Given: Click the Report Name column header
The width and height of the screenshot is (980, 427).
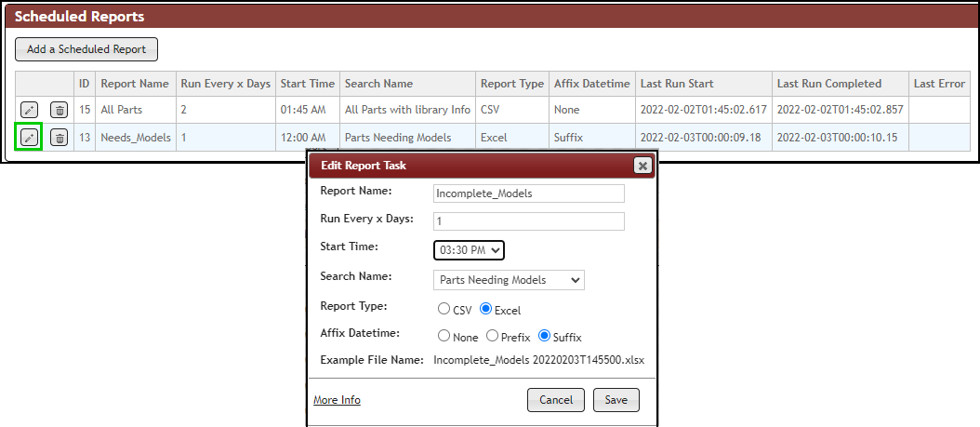Looking at the screenshot, I should (135, 84).
